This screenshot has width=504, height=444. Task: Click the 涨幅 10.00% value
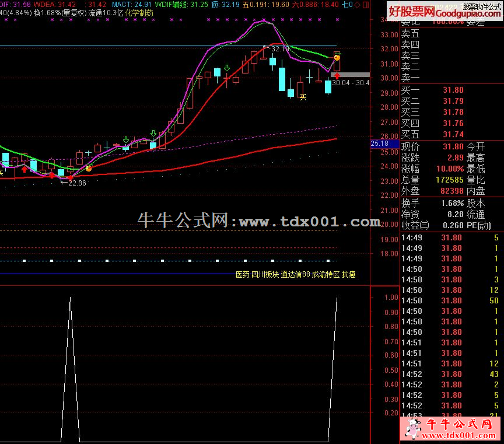point(450,169)
